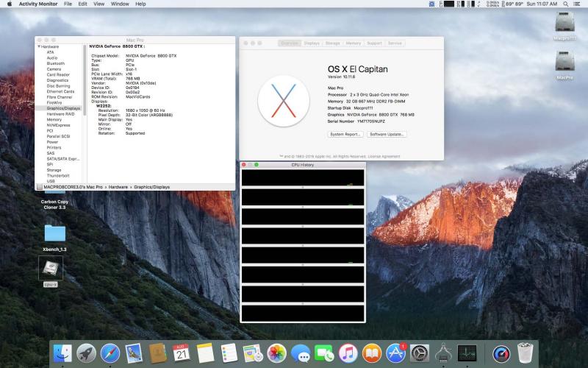Image resolution: width=588 pixels, height=368 pixels.
Task: Open System Preferences gear in dock
Action: point(419,353)
